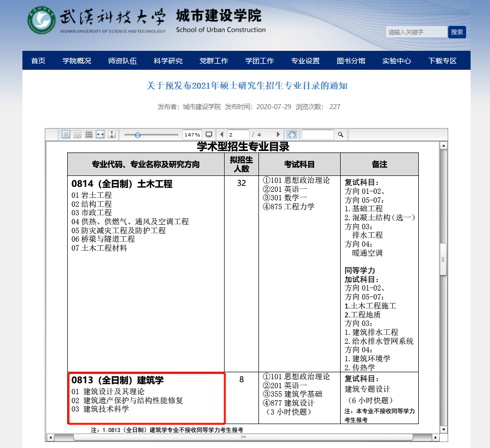Open the page thumbnail grid view
This screenshot has width=490, height=448.
(x=89, y=135)
